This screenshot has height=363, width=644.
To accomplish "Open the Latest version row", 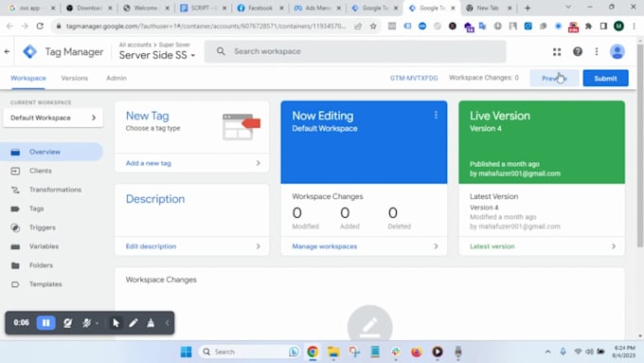I will click(x=542, y=246).
